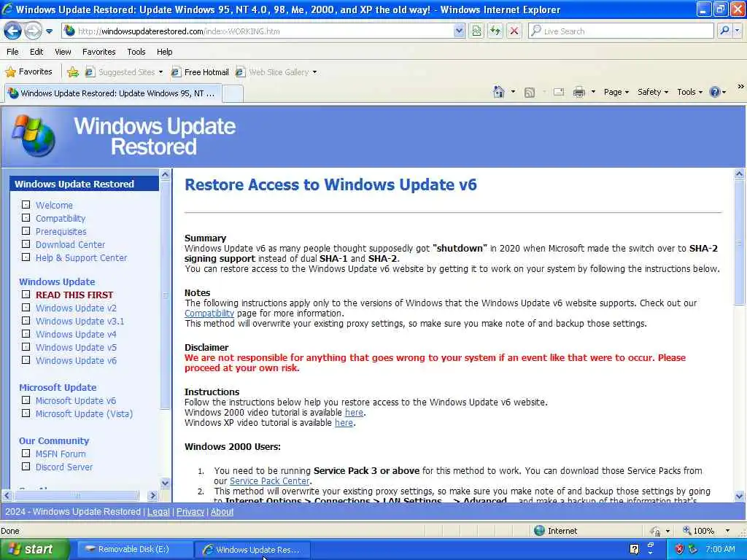Open the Help menu
Image resolution: width=747 pixels, height=560 pixels.
click(164, 52)
